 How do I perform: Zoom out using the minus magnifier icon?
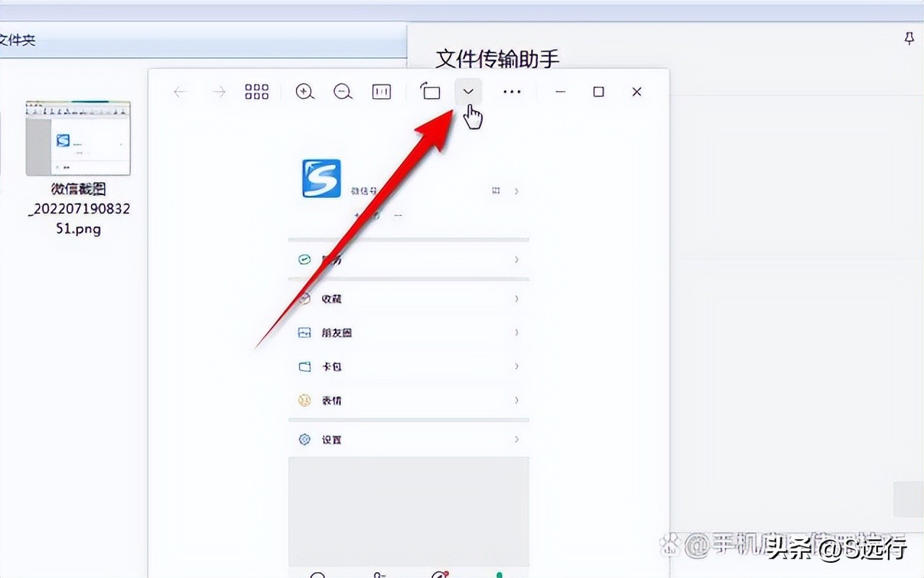coord(343,92)
